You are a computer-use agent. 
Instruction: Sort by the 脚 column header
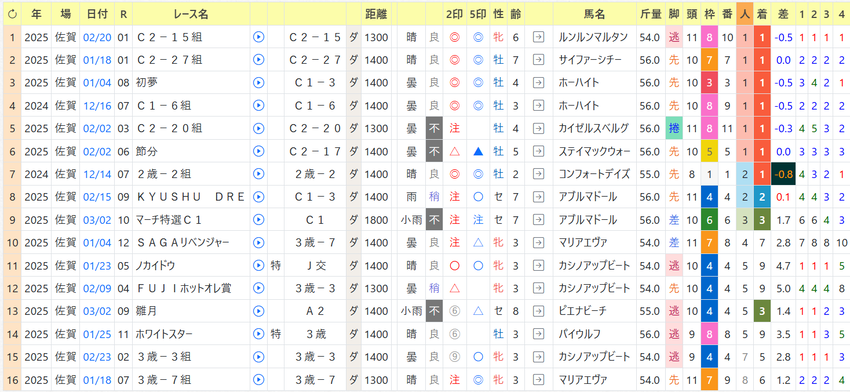click(x=674, y=15)
